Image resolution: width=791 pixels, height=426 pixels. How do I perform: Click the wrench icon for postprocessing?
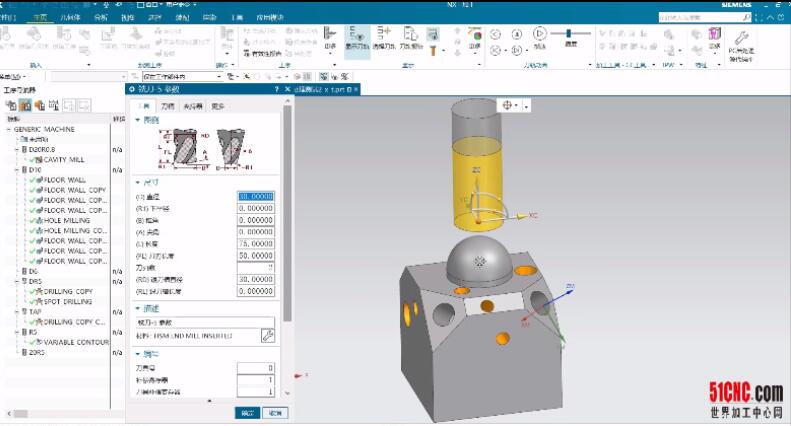(x=741, y=37)
